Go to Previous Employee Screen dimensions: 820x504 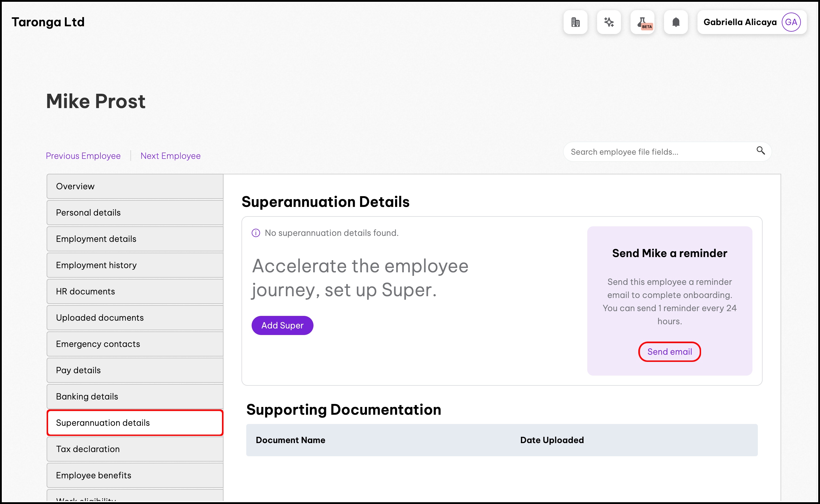[x=83, y=156]
